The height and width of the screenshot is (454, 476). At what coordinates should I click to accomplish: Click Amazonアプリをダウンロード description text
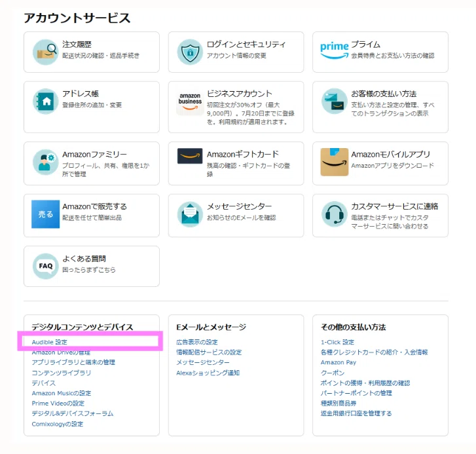(392, 166)
